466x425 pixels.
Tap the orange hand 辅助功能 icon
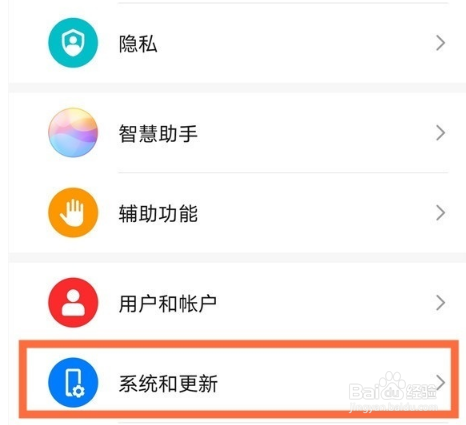(73, 213)
